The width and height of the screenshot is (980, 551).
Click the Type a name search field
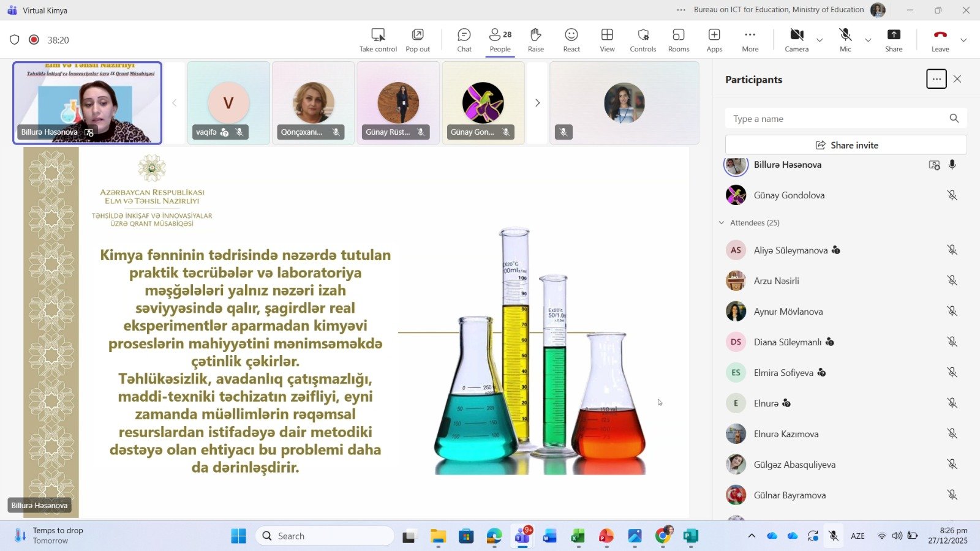836,119
